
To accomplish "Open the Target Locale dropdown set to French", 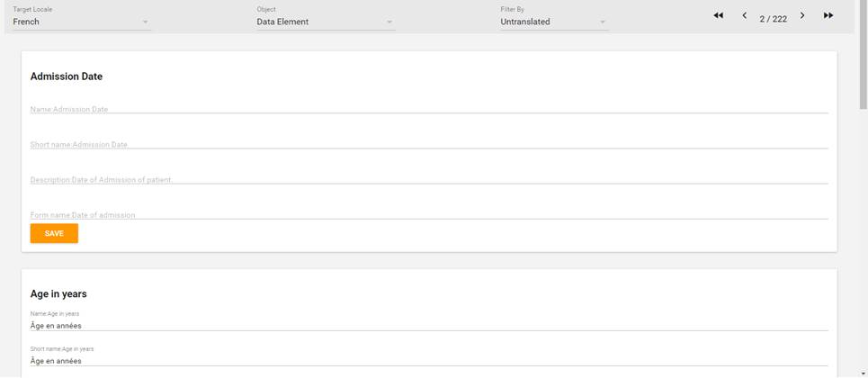I will coord(81,22).
